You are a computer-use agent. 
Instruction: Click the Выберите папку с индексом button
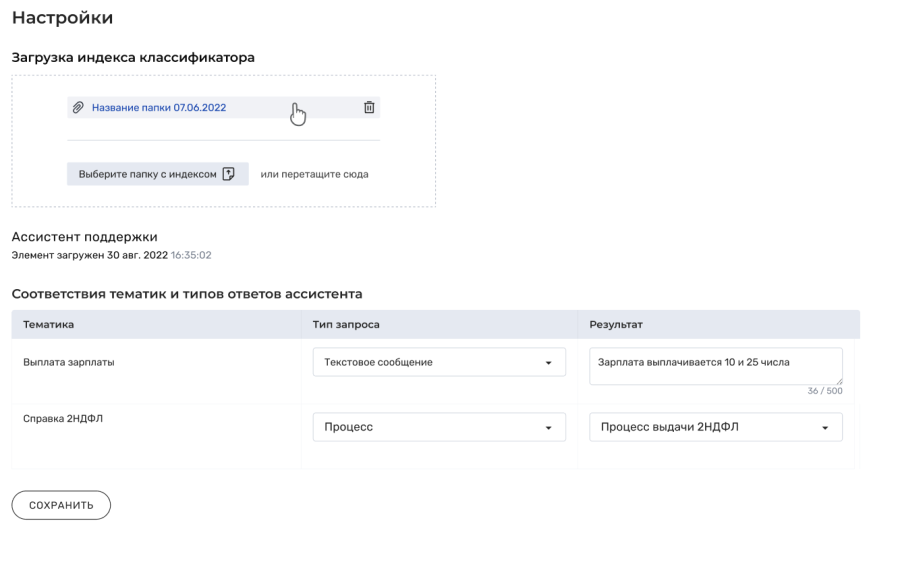point(158,174)
